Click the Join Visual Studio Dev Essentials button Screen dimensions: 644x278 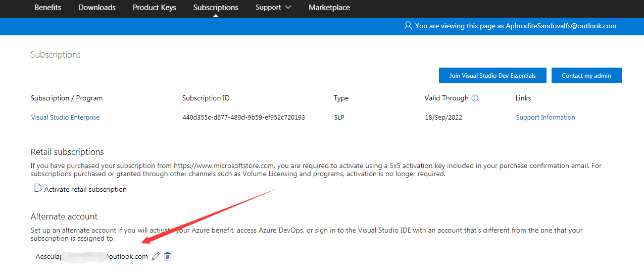(492, 75)
